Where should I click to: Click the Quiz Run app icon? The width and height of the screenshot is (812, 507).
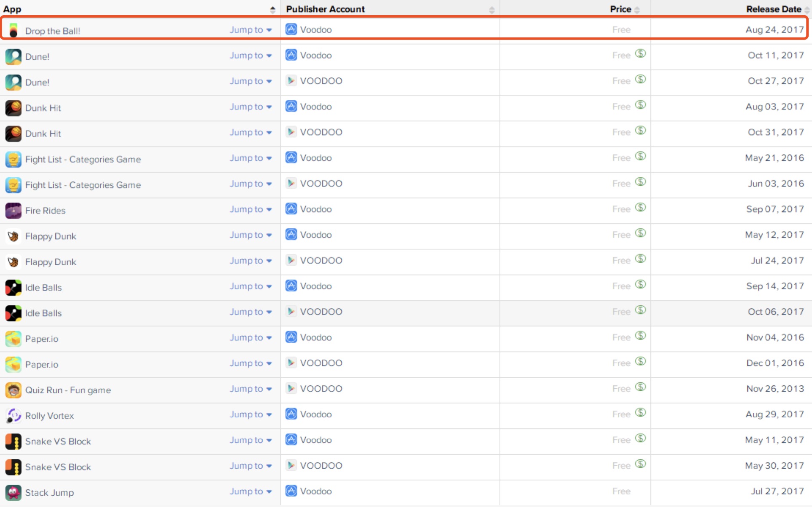(13, 390)
